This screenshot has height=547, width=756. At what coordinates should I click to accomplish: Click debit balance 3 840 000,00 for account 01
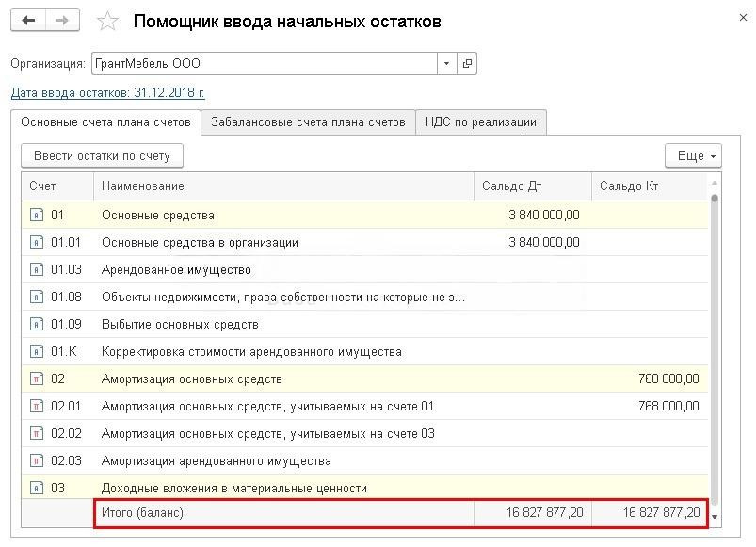pos(544,215)
